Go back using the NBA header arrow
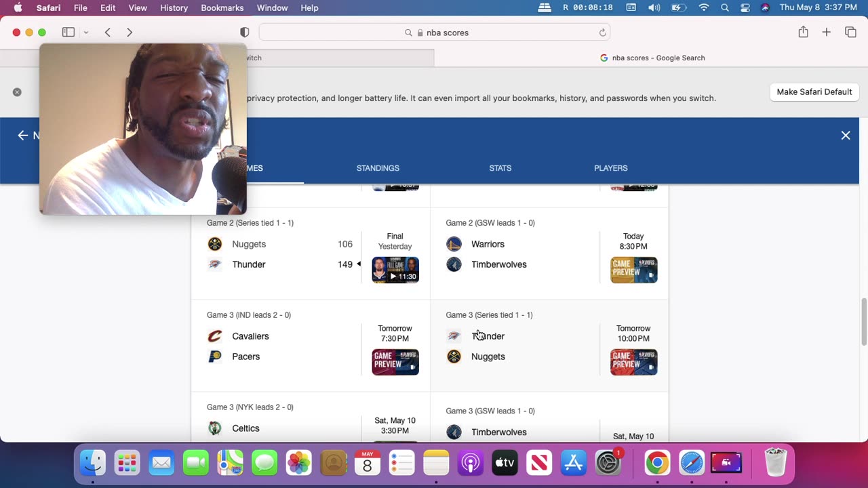The image size is (868, 488). point(22,136)
